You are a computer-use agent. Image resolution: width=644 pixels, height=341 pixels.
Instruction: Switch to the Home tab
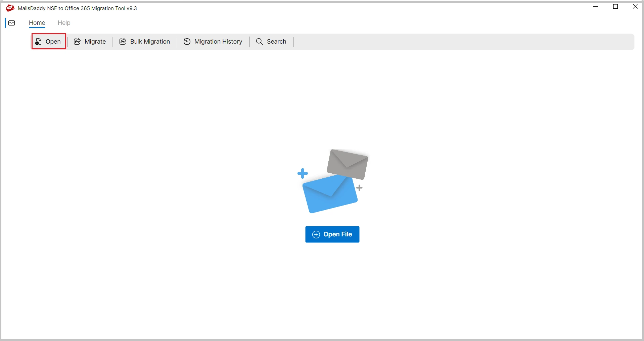point(37,23)
